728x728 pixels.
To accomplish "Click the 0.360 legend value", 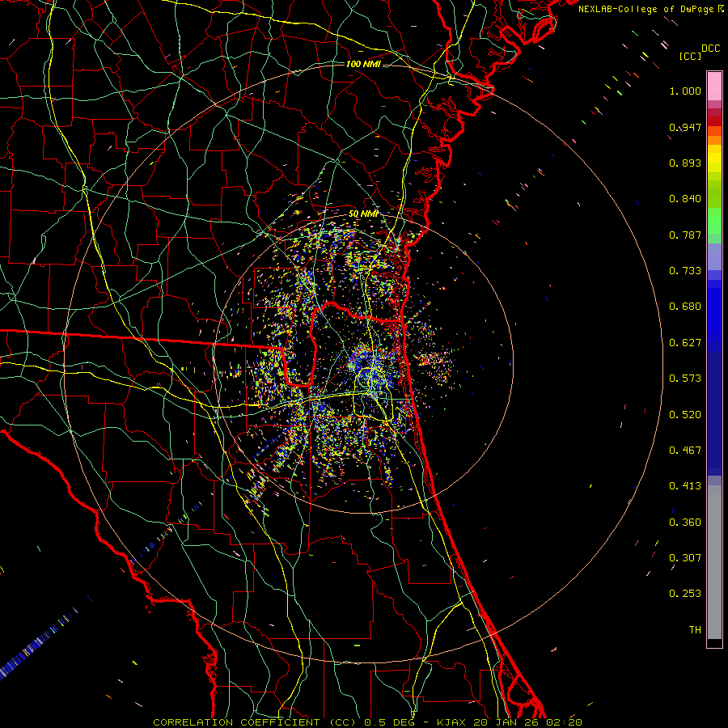I will tap(685, 523).
